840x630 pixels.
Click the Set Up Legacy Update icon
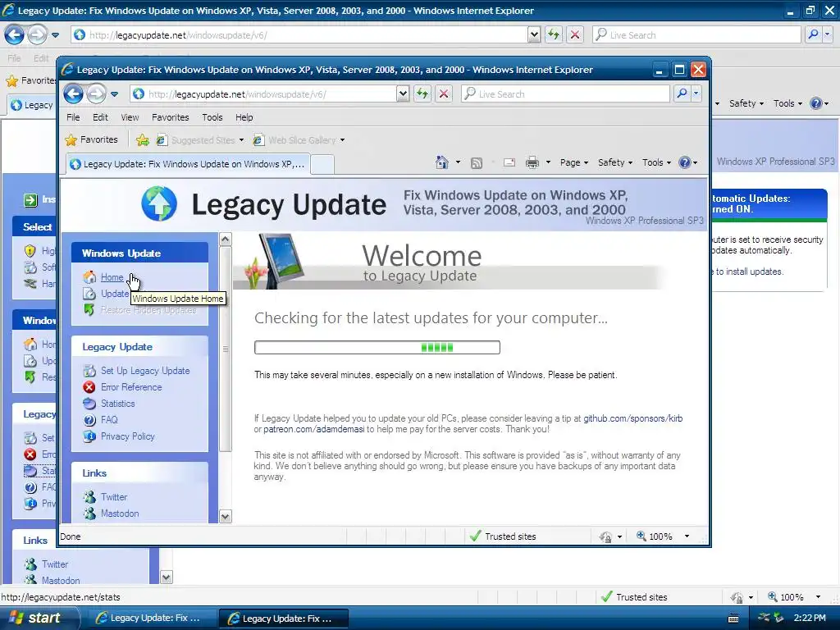(89, 370)
